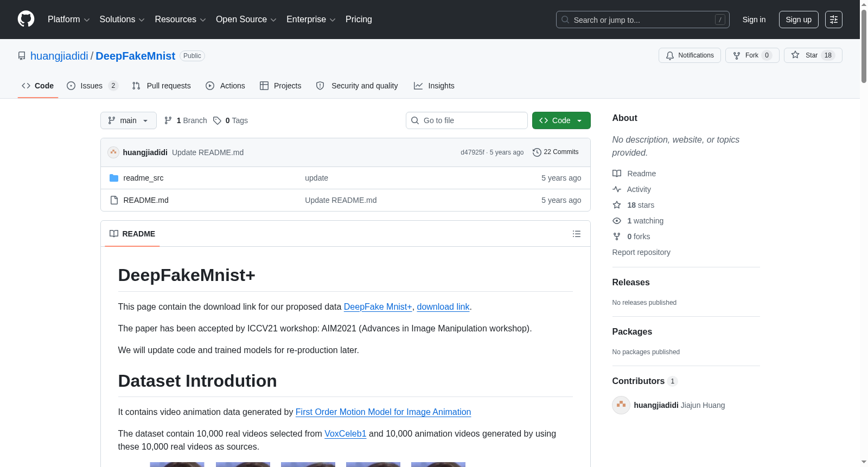The image size is (868, 467).
Task: Open the green Code dropdown button
Action: 561,120
